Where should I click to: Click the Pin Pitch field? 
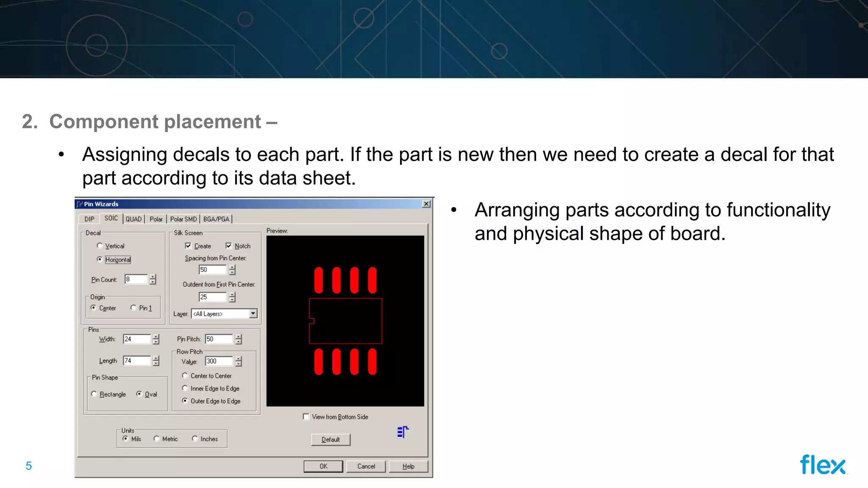pyautogui.click(x=219, y=339)
